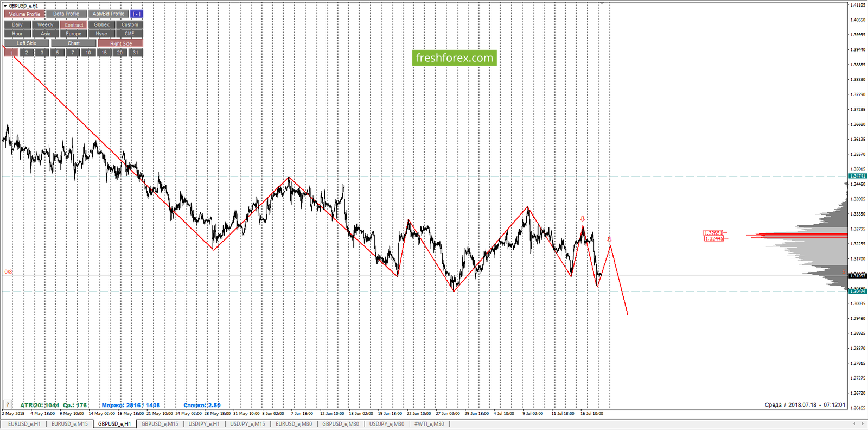The image size is (868, 430).
Task: Click the red down arrow above July 16 peak
Action: pos(583,219)
